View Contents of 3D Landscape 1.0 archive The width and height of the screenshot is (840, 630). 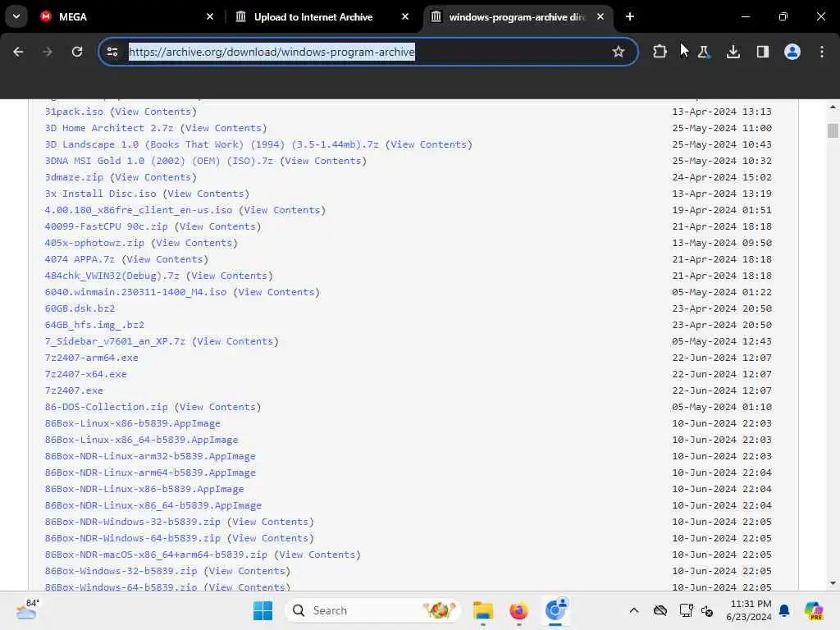[x=428, y=144]
